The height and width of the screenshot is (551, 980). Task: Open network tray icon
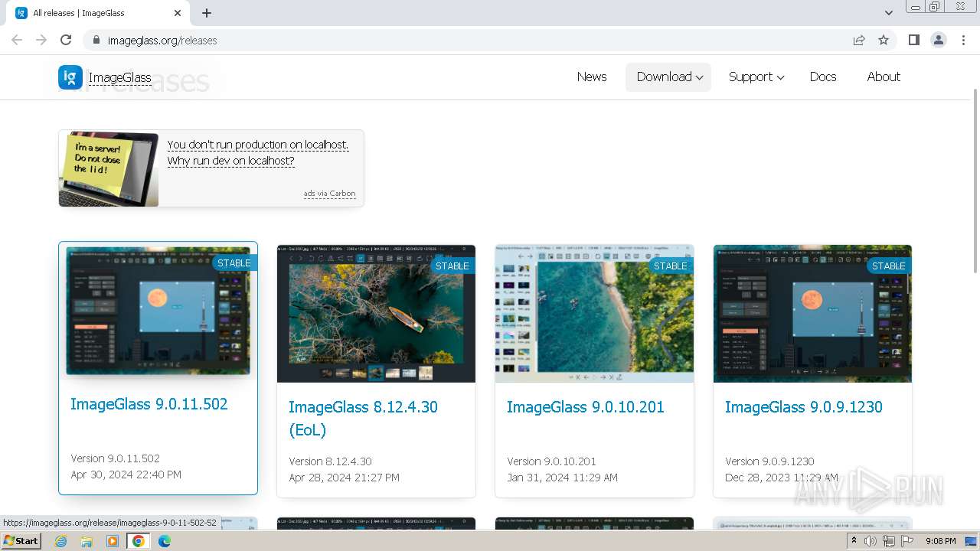tap(889, 541)
